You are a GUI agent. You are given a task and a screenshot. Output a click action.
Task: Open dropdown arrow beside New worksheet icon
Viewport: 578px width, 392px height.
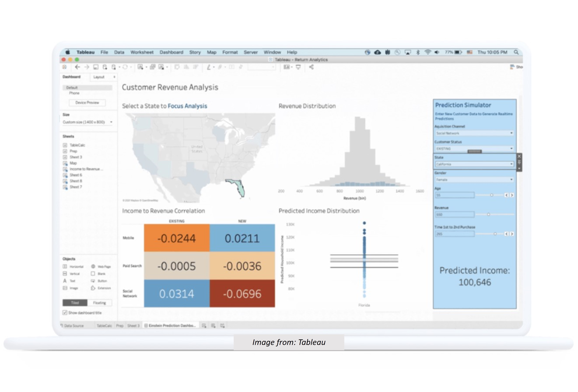146,67
